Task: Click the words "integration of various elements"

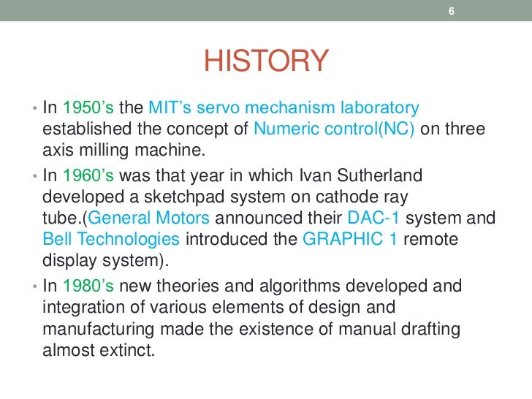Action: click(163, 308)
